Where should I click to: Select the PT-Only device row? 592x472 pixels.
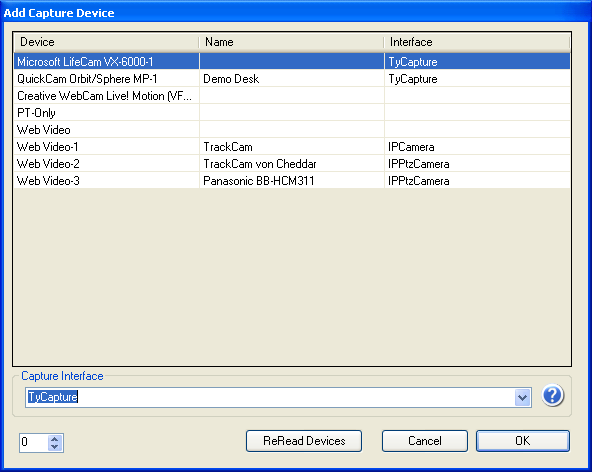click(x=292, y=113)
